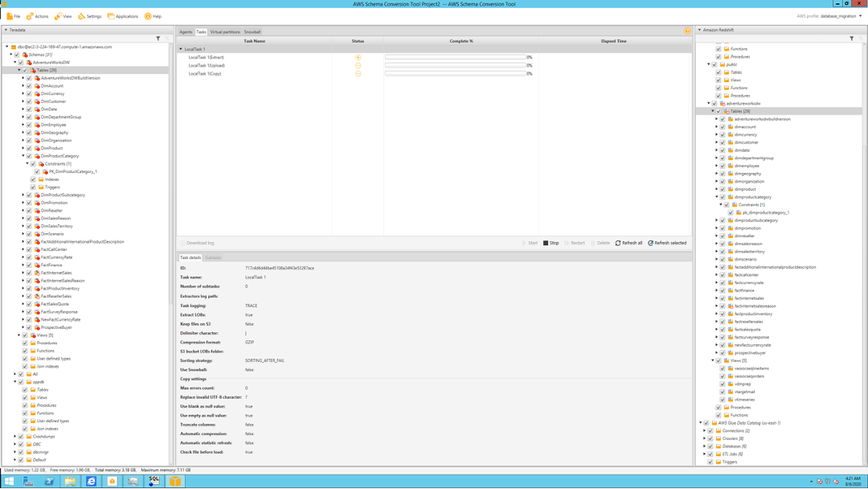Click the orange icon above the task table
The width and height of the screenshot is (868, 489).
click(x=687, y=31)
